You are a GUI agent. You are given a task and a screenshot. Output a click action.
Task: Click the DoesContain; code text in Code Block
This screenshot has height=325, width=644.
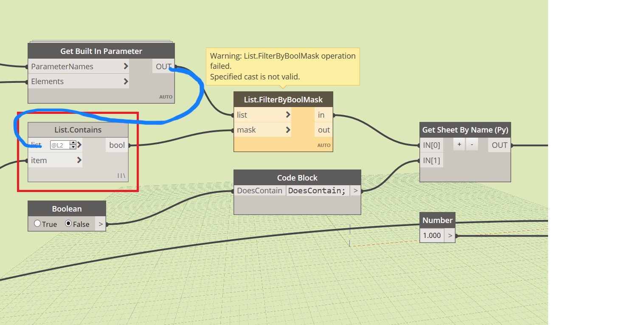[317, 190]
